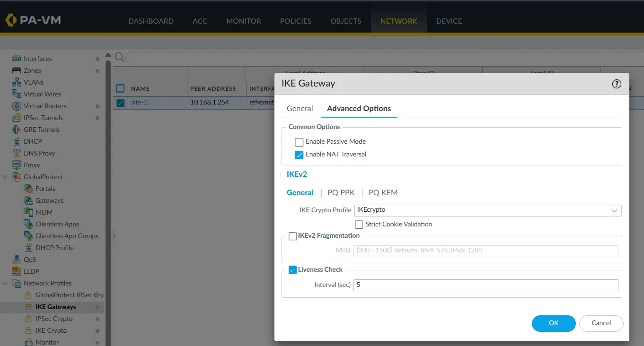Open the OBJECTS top menu
The width and height of the screenshot is (644, 346).
pyautogui.click(x=346, y=21)
